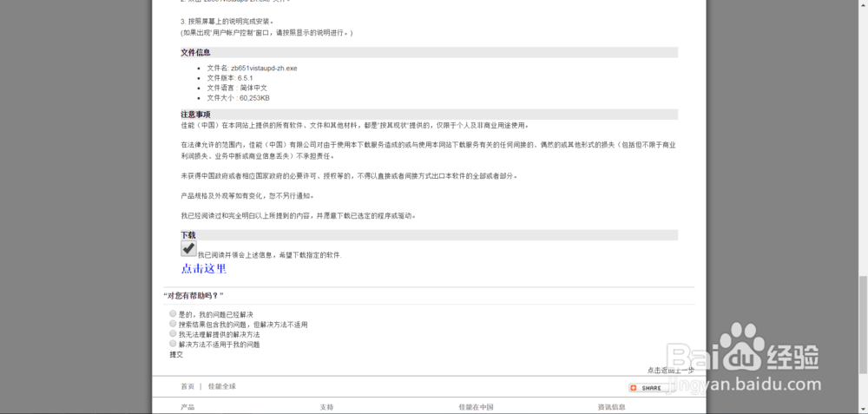
Task: Select radio 解决方法不适用于我的问题
Action: [174, 344]
